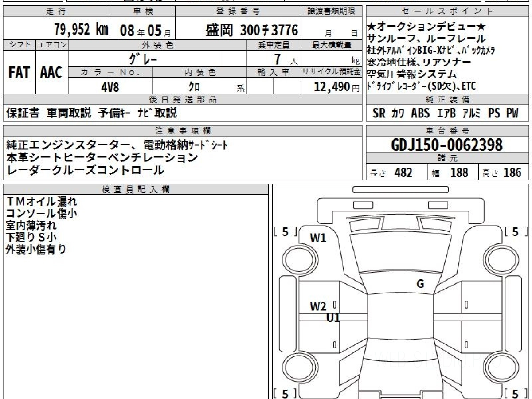Click the サンルーフ、ルーフレール line
The height and width of the screenshot is (399, 532).
pyautogui.click(x=426, y=39)
